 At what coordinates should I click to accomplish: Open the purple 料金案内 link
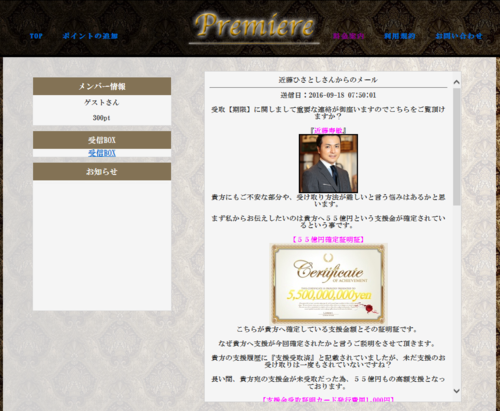click(348, 36)
